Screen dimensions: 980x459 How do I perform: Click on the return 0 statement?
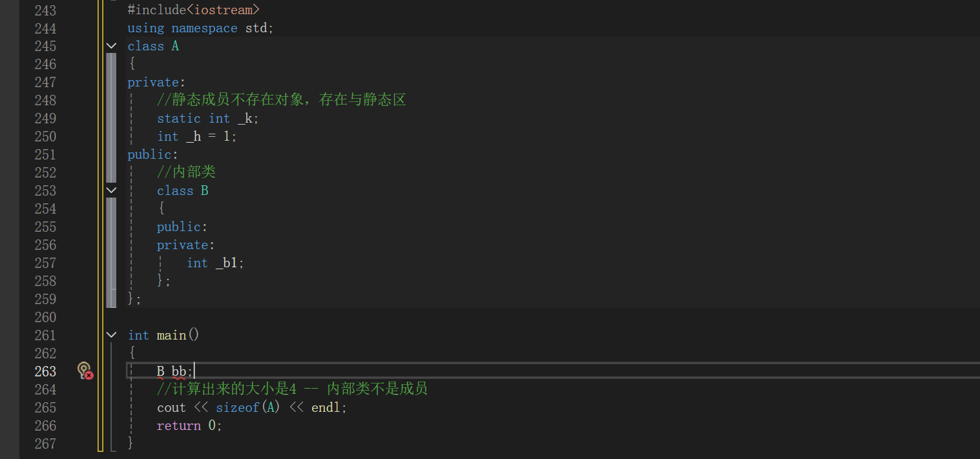(189, 425)
